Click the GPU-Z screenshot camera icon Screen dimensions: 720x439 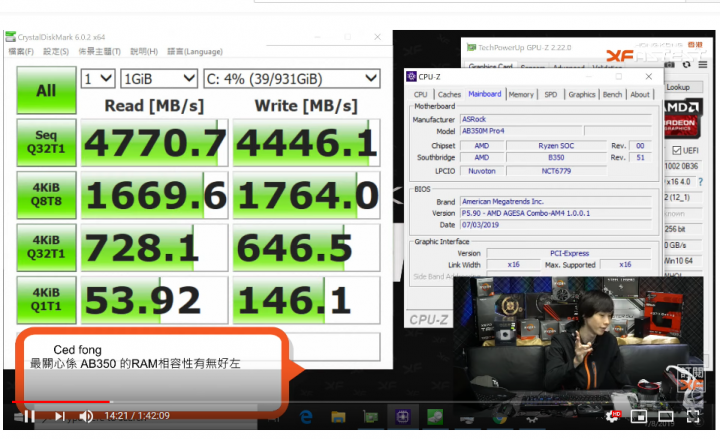click(670, 65)
